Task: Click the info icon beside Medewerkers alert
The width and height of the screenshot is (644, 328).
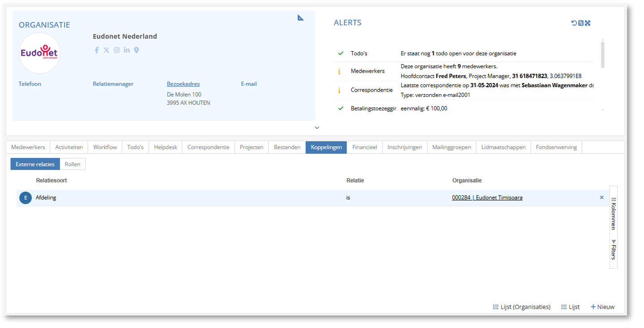Action: tap(339, 71)
